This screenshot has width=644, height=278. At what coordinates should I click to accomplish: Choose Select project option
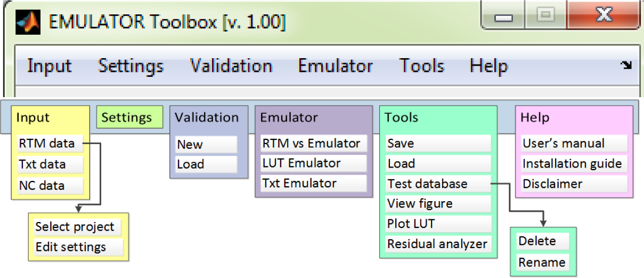point(75,227)
